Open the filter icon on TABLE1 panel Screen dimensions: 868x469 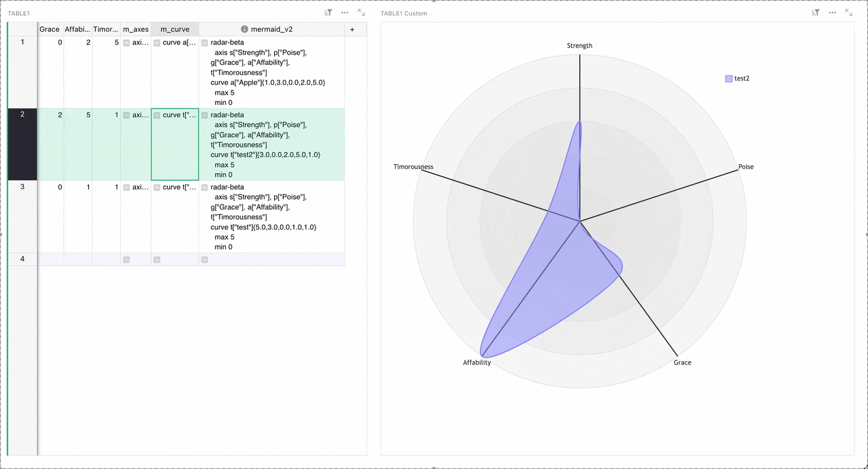click(x=328, y=12)
